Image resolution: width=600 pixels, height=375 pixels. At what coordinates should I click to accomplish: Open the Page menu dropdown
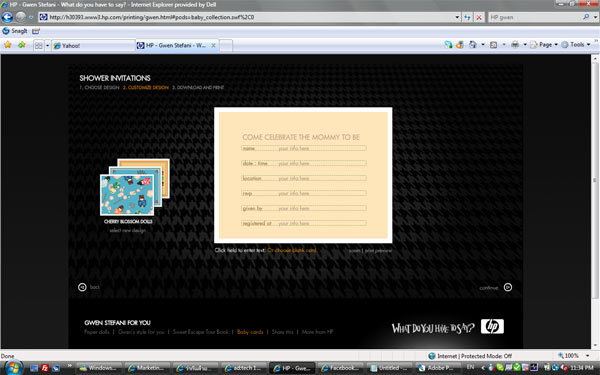545,45
